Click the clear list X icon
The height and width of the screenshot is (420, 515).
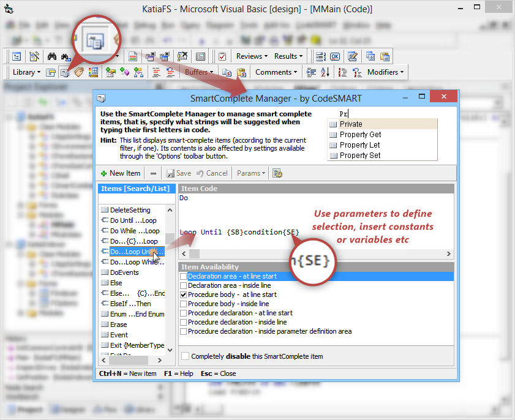coord(182,56)
